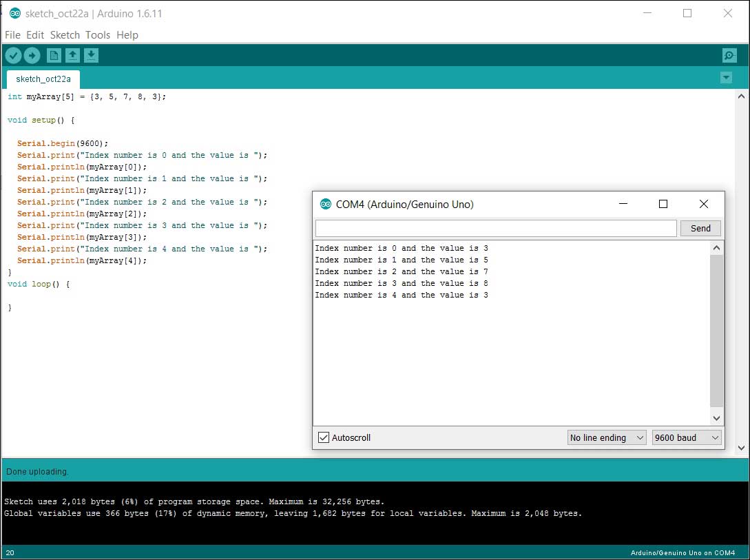Open the 'No line ending' dropdown
This screenshot has height=560, width=750.
coord(607,437)
